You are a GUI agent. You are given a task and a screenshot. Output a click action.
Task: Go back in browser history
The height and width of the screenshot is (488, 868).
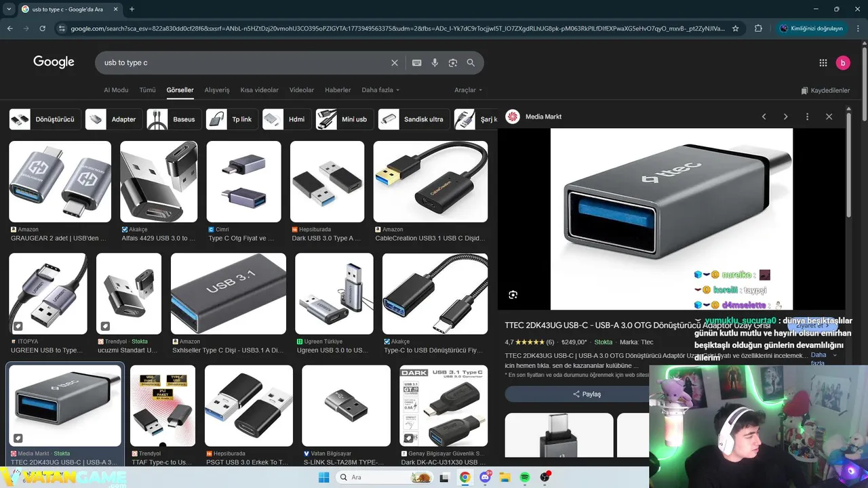(10, 28)
